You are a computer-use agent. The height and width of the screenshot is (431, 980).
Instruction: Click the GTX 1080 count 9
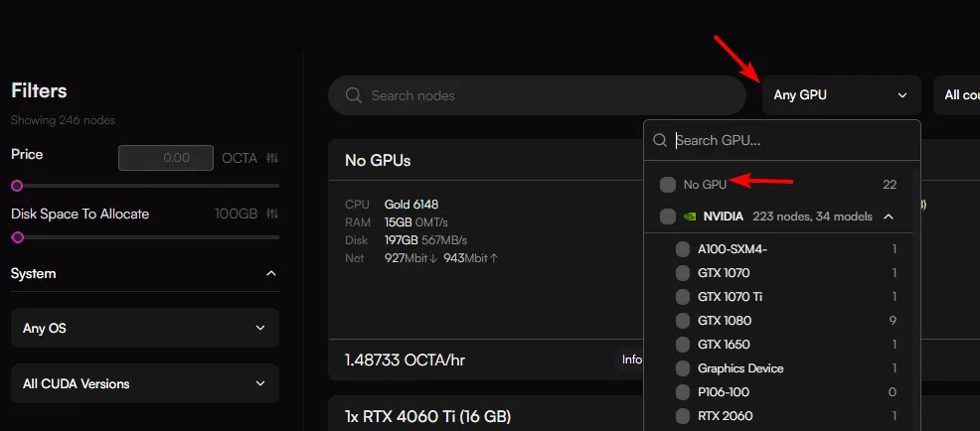894,321
